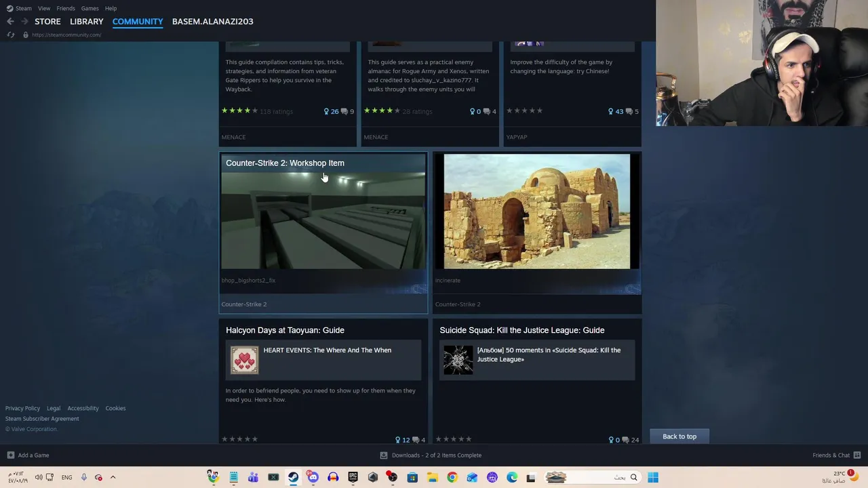Select the COMMUNITY tab

(138, 22)
